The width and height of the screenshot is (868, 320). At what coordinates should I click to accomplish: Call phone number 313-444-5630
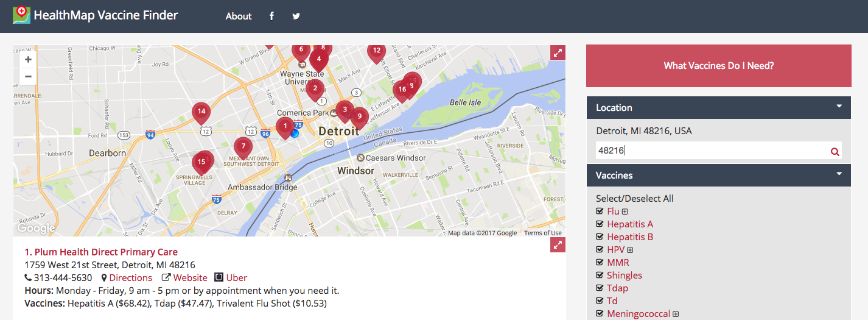pos(63,278)
